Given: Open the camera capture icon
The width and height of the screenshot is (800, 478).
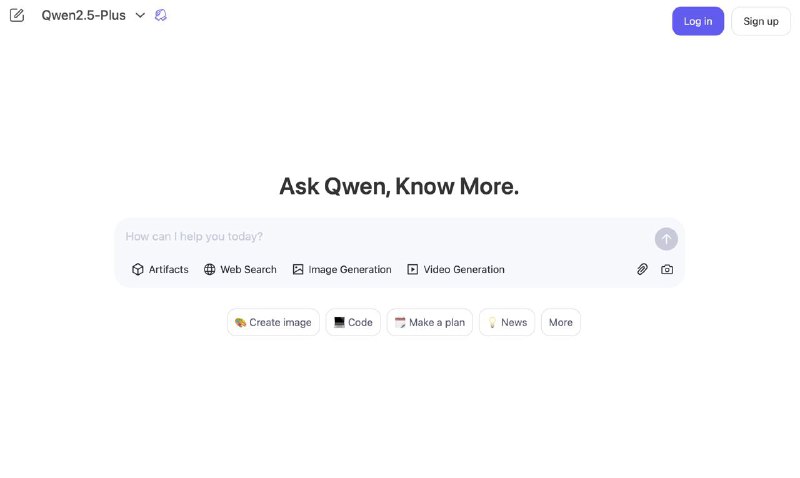Looking at the screenshot, I should coord(667,269).
